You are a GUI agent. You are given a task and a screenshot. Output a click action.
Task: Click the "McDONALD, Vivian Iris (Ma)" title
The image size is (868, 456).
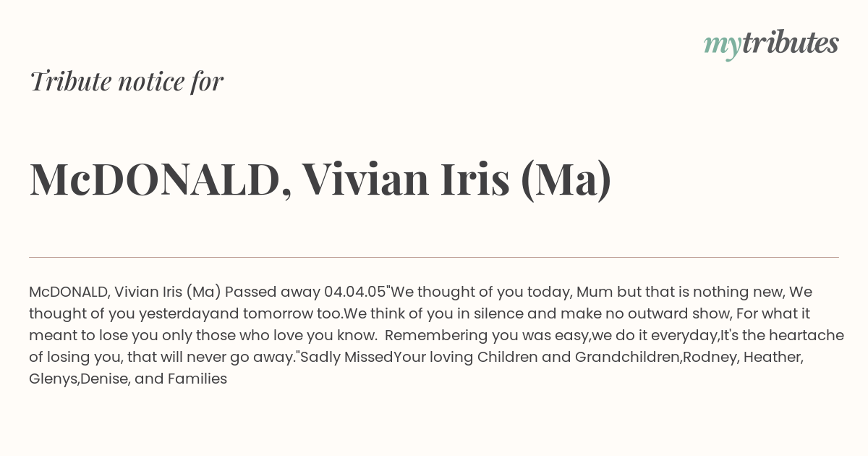(x=320, y=179)
